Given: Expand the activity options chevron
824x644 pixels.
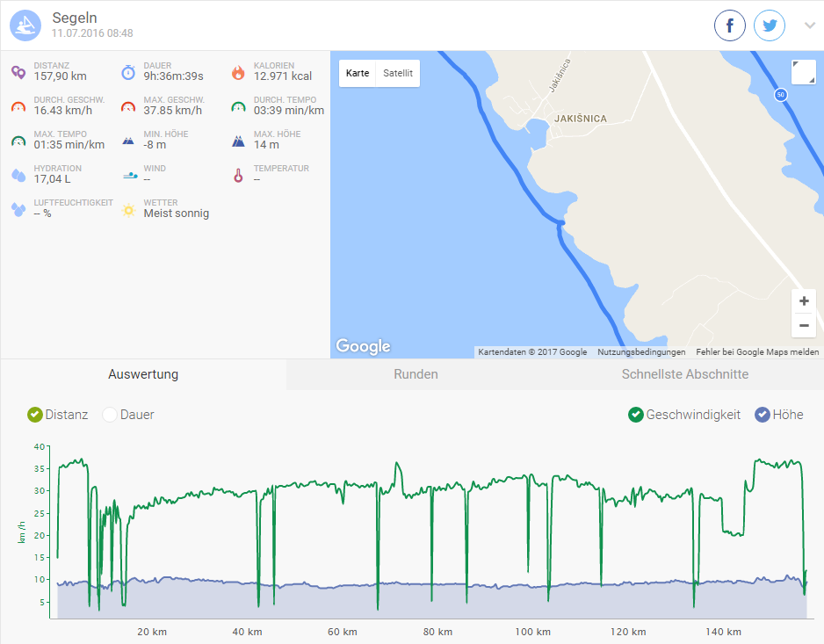Looking at the screenshot, I should [x=810, y=25].
